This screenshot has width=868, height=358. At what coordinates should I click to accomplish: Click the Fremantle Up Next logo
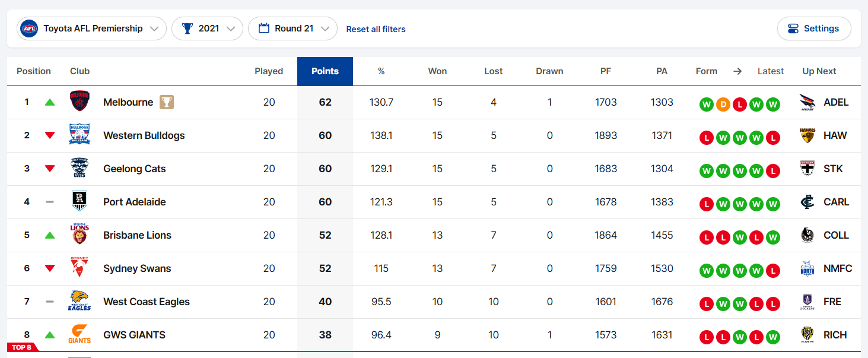click(807, 302)
